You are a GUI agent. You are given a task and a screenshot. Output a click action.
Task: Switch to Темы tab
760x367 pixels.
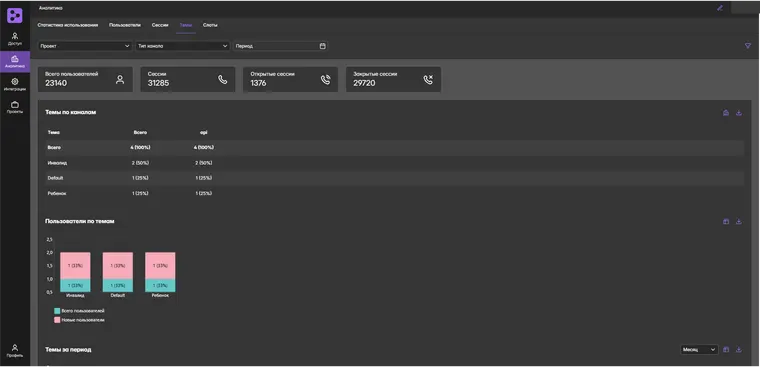tap(186, 25)
